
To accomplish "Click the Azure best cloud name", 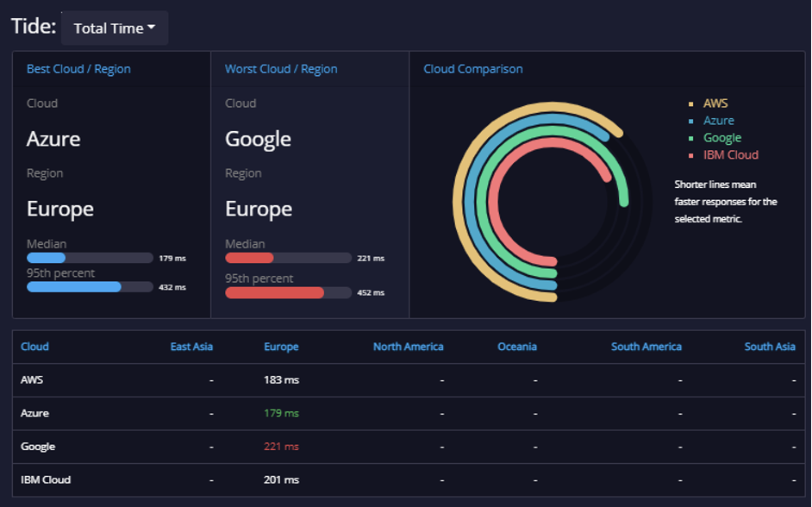I will tap(53, 139).
